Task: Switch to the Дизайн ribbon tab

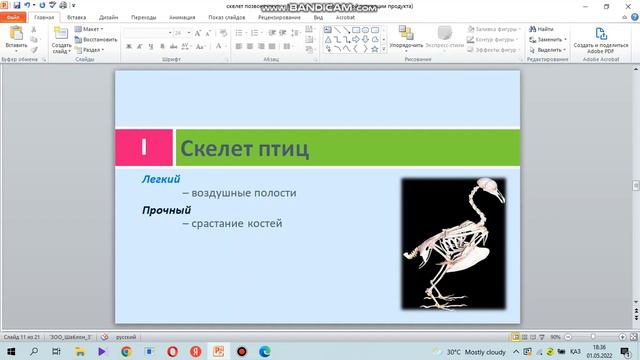Action: [x=108, y=17]
